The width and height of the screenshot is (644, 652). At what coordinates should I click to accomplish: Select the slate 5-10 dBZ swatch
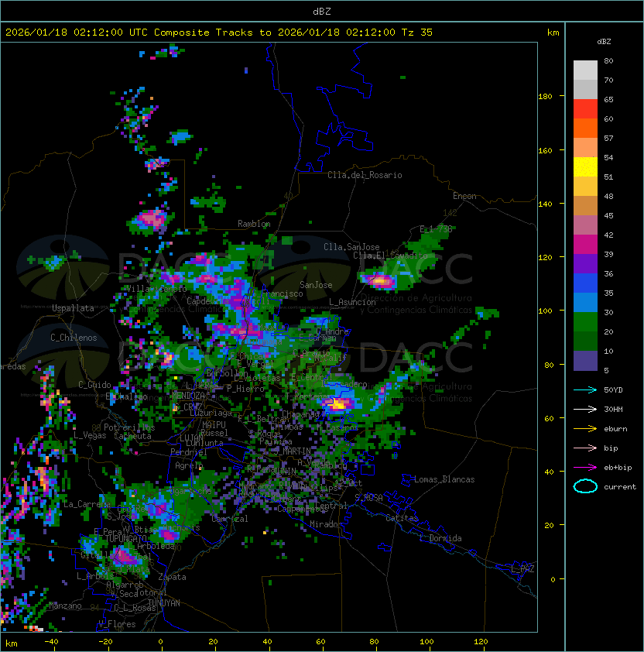coord(585,361)
